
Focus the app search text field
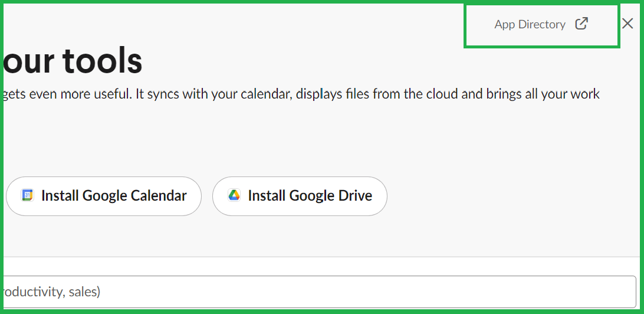(x=318, y=292)
